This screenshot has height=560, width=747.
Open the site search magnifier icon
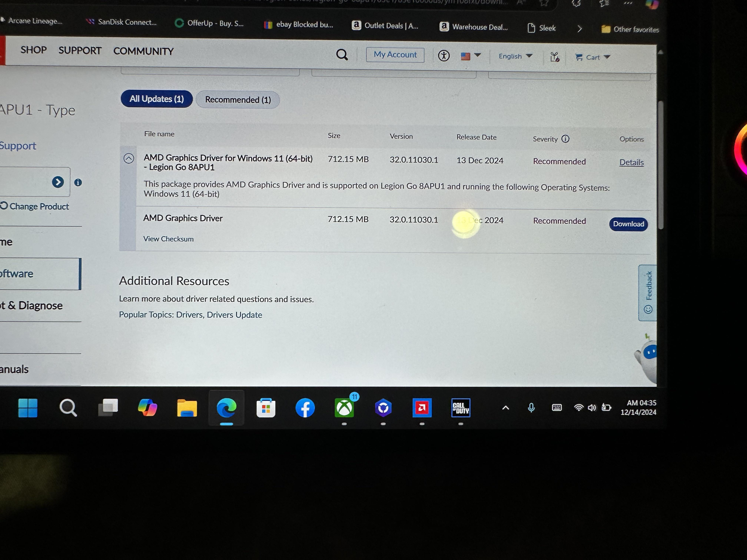pyautogui.click(x=342, y=54)
